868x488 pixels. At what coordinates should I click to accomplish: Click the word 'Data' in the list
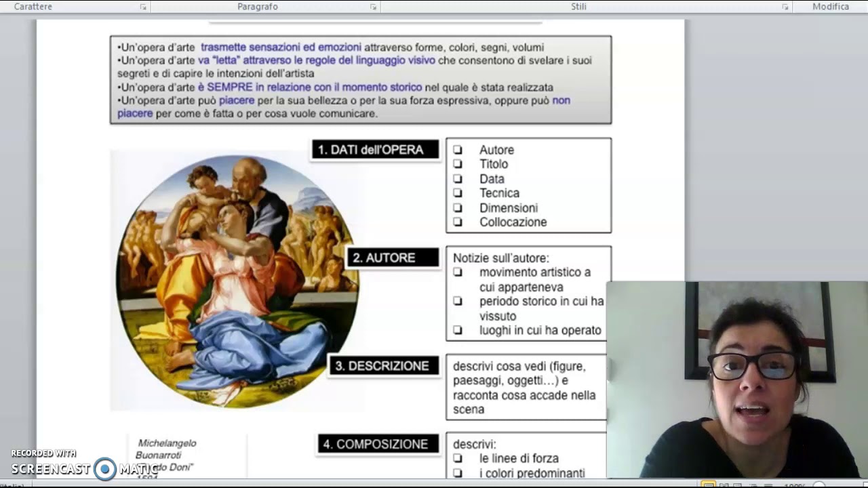click(492, 179)
